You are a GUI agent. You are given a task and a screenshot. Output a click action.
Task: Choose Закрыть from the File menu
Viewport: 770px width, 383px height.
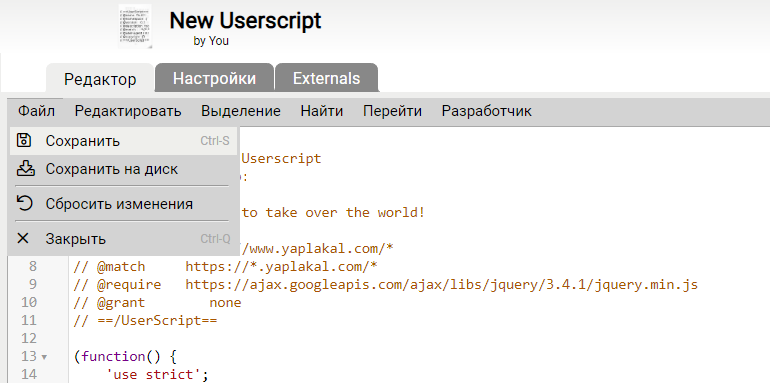point(123,239)
